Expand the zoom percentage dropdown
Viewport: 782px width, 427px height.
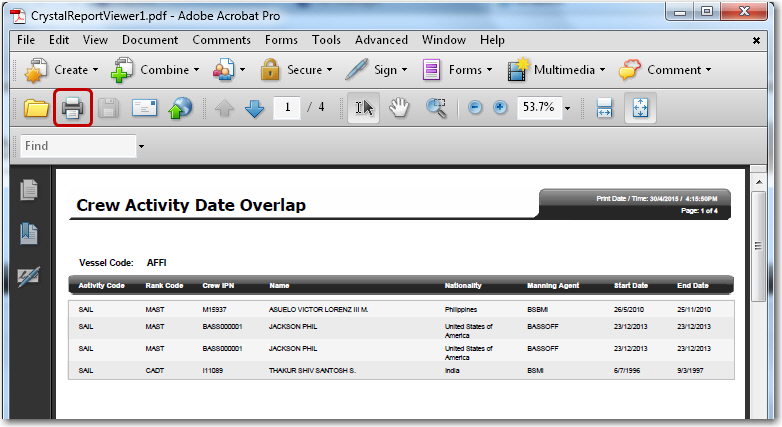(x=567, y=108)
